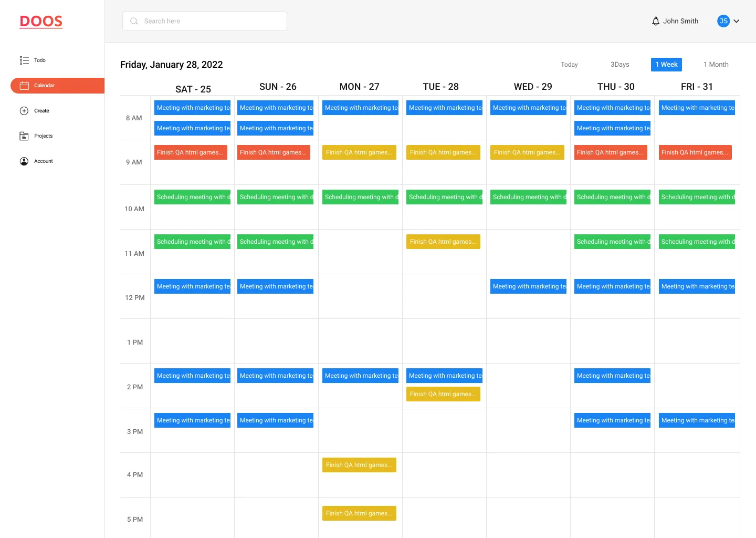Open Thursday 2 PM marketing meeting

pyautogui.click(x=612, y=376)
